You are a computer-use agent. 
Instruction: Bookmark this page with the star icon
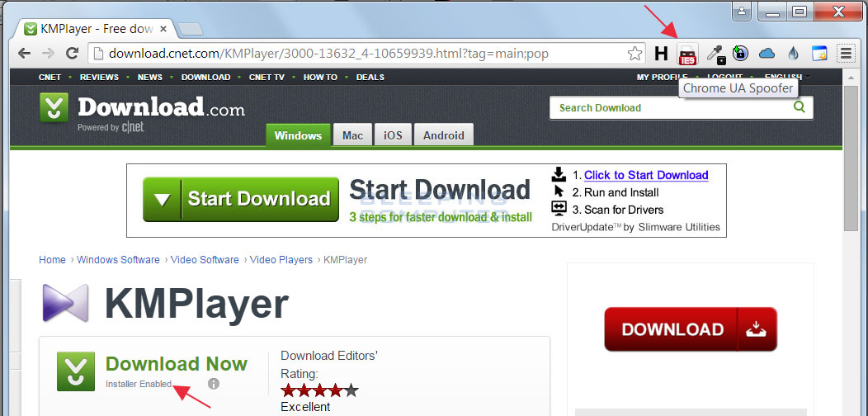634,53
